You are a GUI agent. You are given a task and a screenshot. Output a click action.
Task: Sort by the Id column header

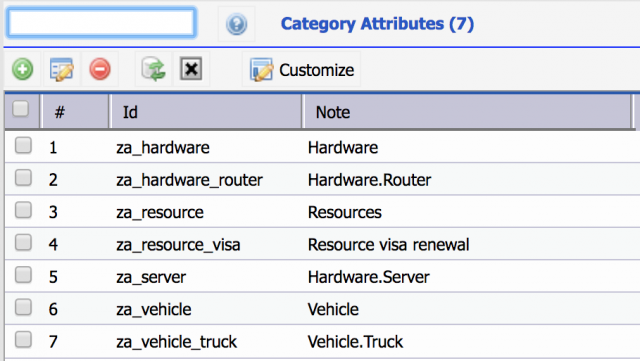tap(206, 112)
